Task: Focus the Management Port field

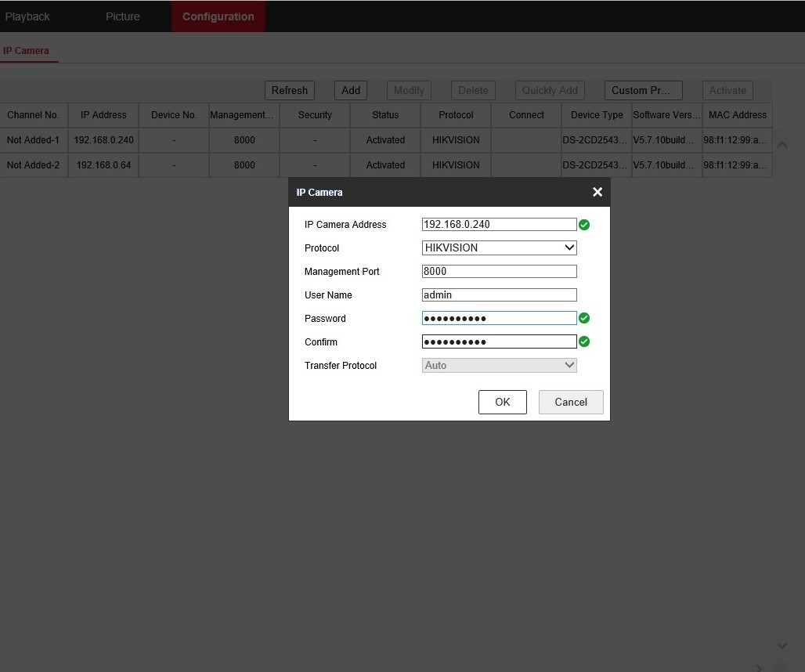Action: (499, 272)
